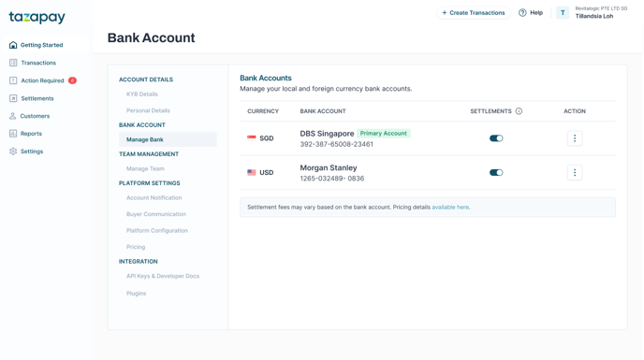Click account number 1265-032489- 0836
644x360 pixels.
pos(332,179)
